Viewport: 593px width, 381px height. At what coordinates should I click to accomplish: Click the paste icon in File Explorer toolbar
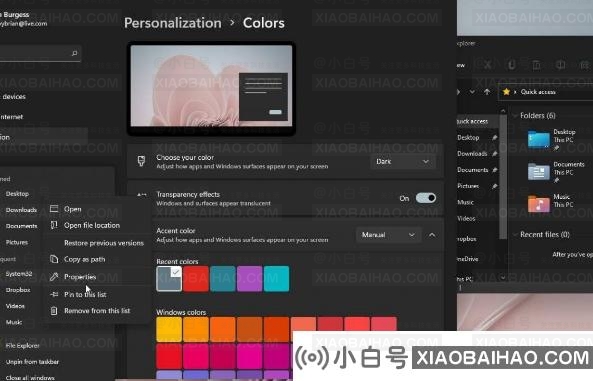pyautogui.click(x=536, y=65)
